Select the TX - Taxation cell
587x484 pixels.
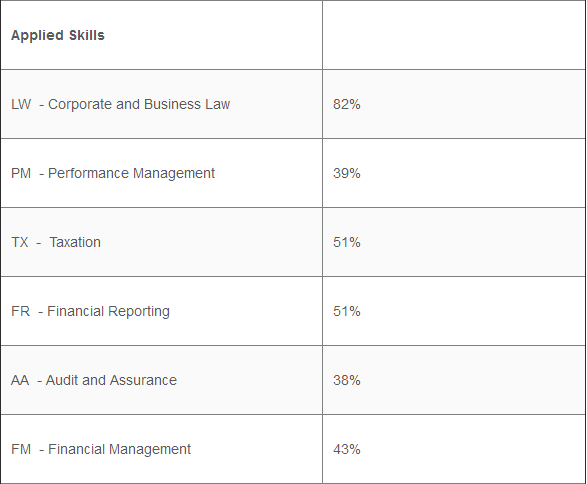[161, 242]
